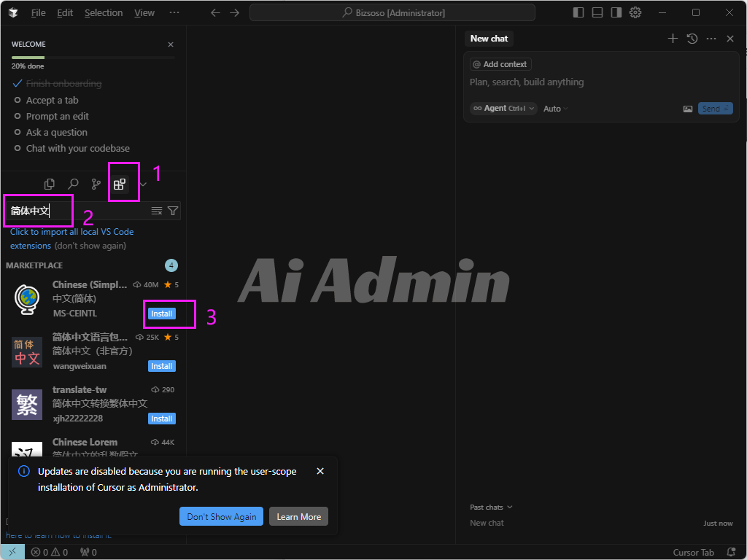Open the Source Control branch icon
747x560 pixels.
click(x=96, y=184)
